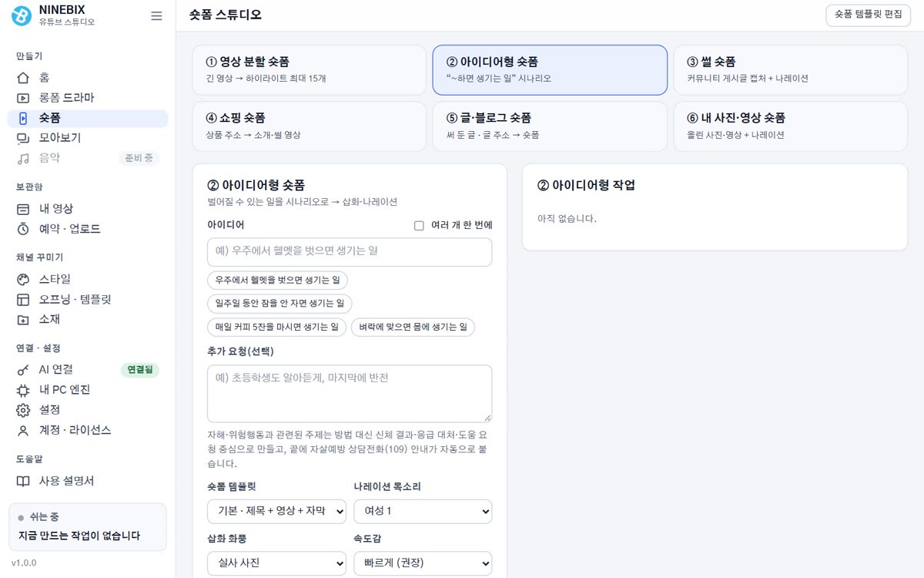
Task: Open 홈 in the sidebar
Action: tap(88, 78)
